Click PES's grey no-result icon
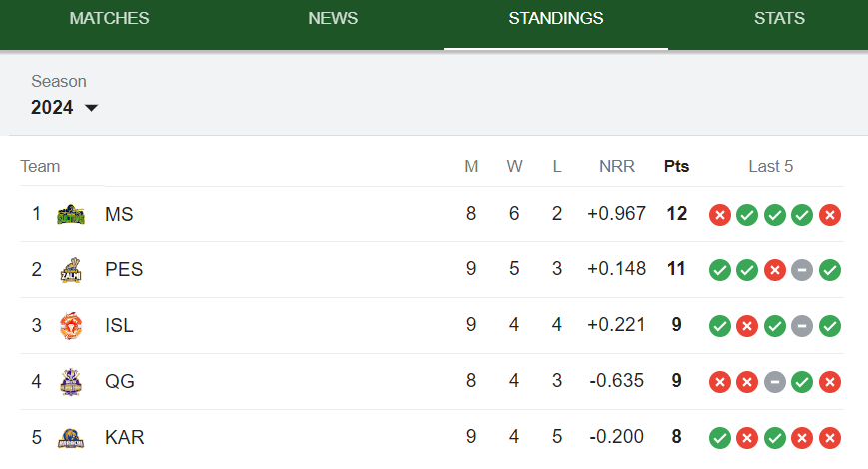868x469 pixels. [x=802, y=270]
